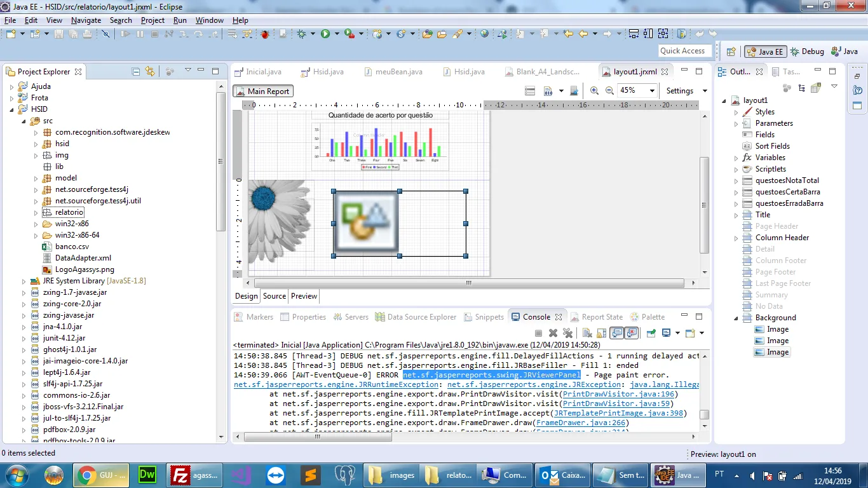Image resolution: width=868 pixels, height=488 pixels.
Task: Click the zoom in magnifier icon
Action: 594,91
